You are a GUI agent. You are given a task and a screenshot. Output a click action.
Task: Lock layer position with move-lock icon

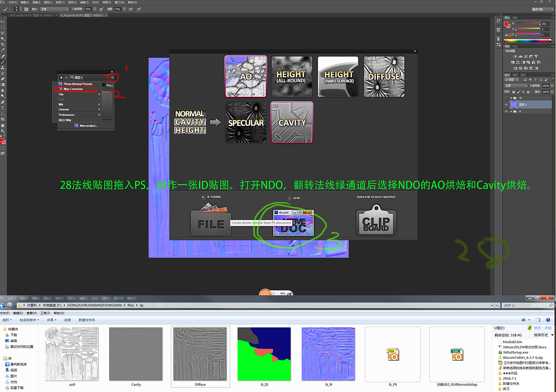523,92
